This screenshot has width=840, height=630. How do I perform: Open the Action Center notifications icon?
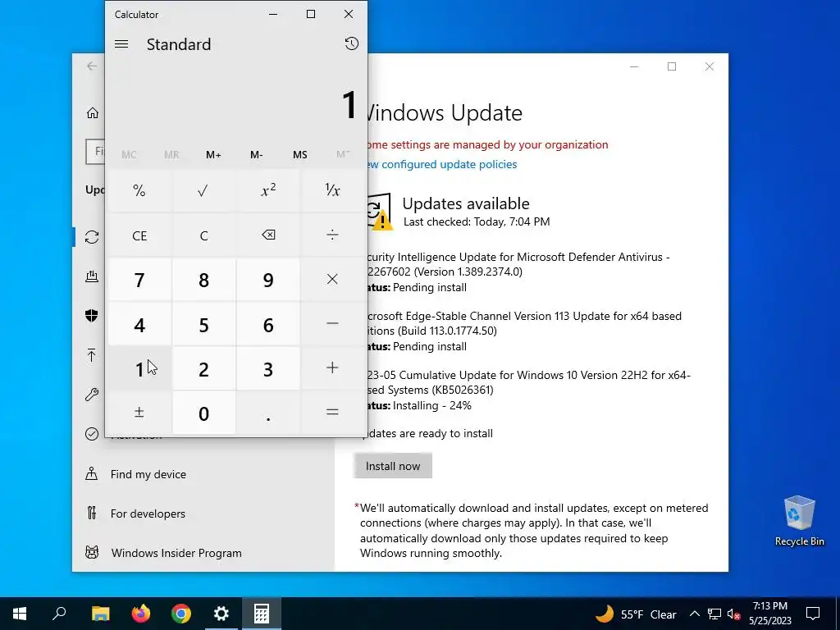pos(813,614)
